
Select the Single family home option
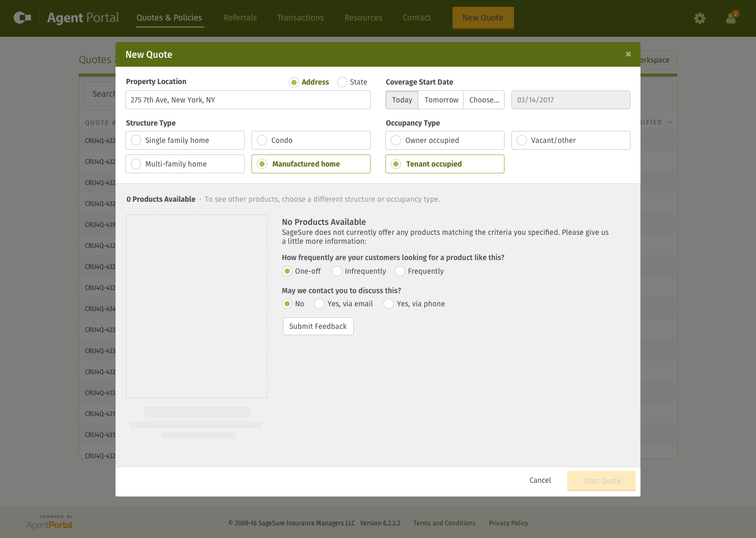[x=185, y=140]
